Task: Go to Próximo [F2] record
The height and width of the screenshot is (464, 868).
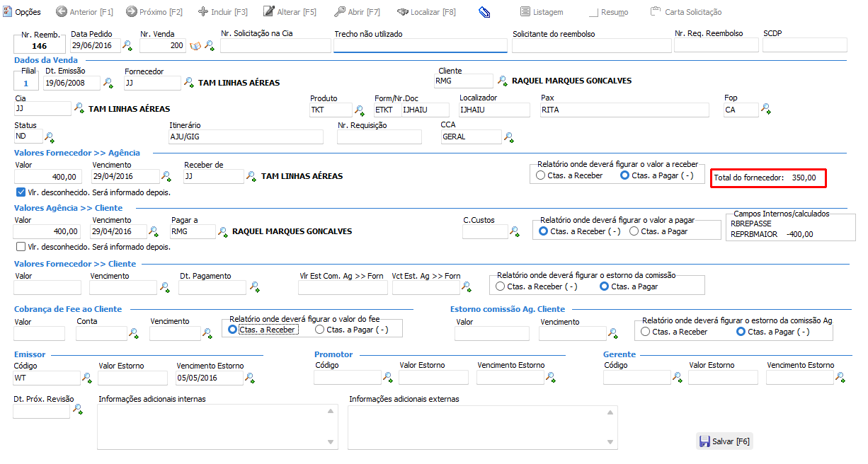Action: pos(154,12)
